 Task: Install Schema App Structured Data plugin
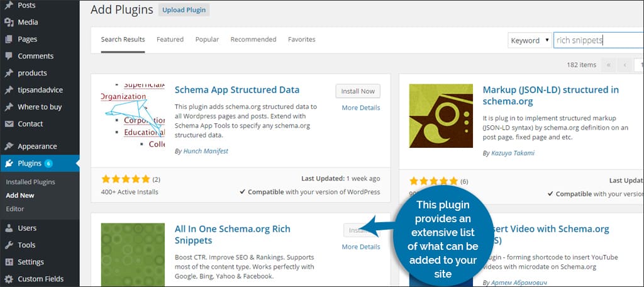click(x=358, y=91)
